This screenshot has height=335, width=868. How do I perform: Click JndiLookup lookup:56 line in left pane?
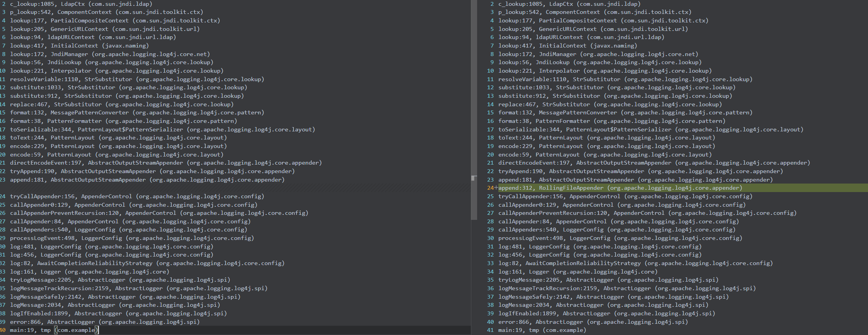tap(111, 62)
